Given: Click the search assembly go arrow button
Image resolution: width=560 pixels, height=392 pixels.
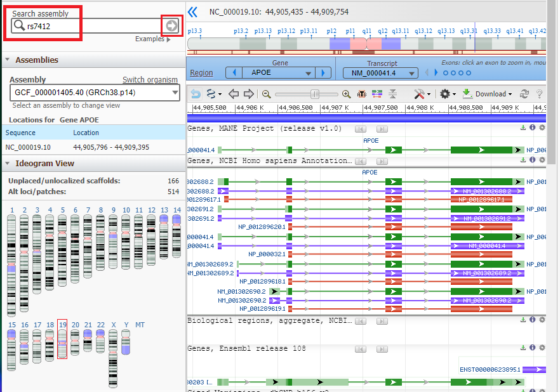Looking at the screenshot, I should pos(171,25).
